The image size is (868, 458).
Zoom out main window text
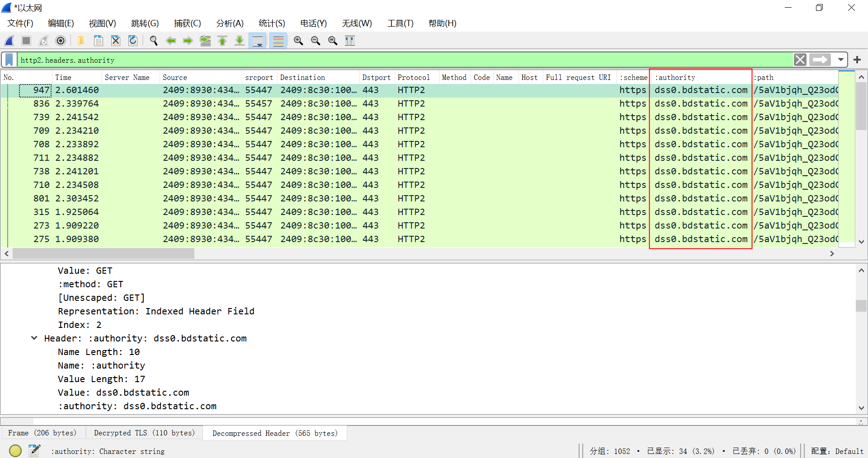click(x=316, y=41)
